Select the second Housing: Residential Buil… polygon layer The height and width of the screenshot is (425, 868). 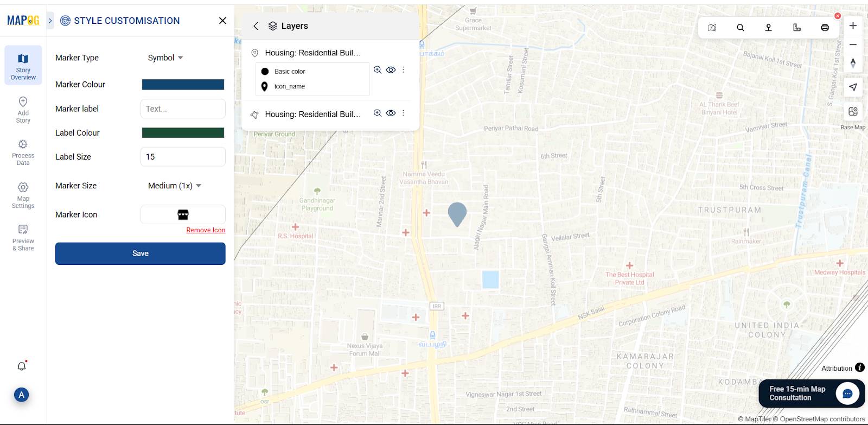(312, 114)
